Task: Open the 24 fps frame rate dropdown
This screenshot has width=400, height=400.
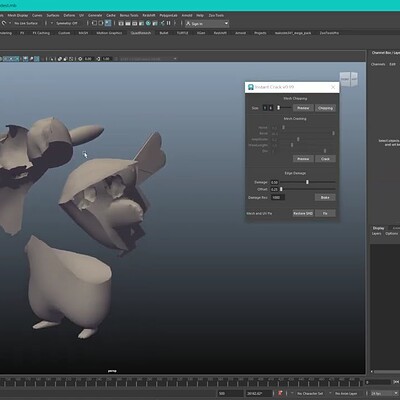Action: click(383, 393)
